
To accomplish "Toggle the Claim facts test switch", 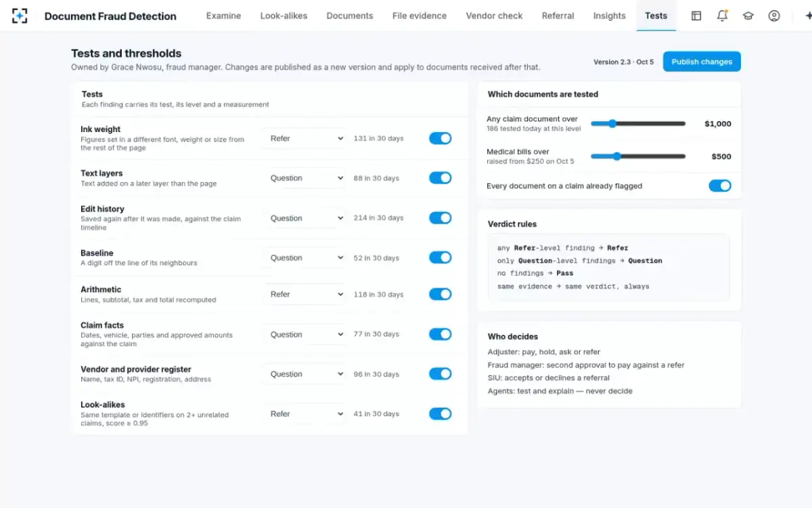I will coord(440,334).
